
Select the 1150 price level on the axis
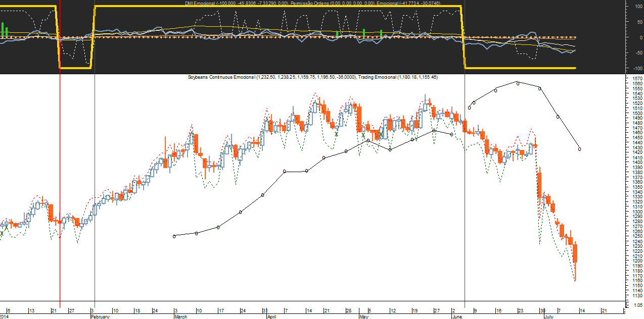637,286
